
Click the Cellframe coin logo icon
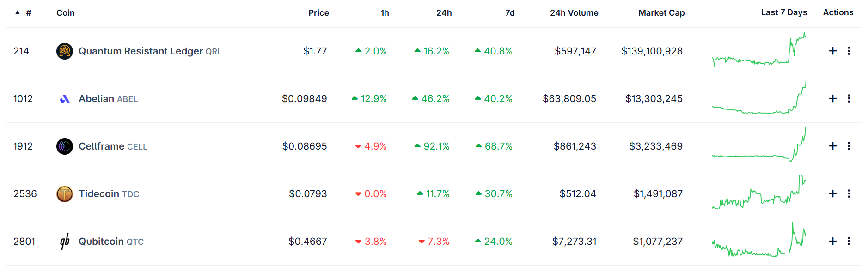[x=65, y=146]
